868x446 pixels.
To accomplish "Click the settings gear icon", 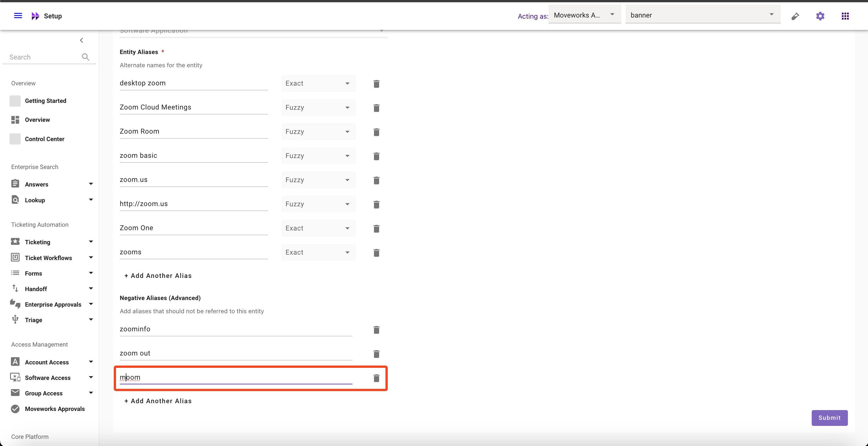I will point(820,16).
